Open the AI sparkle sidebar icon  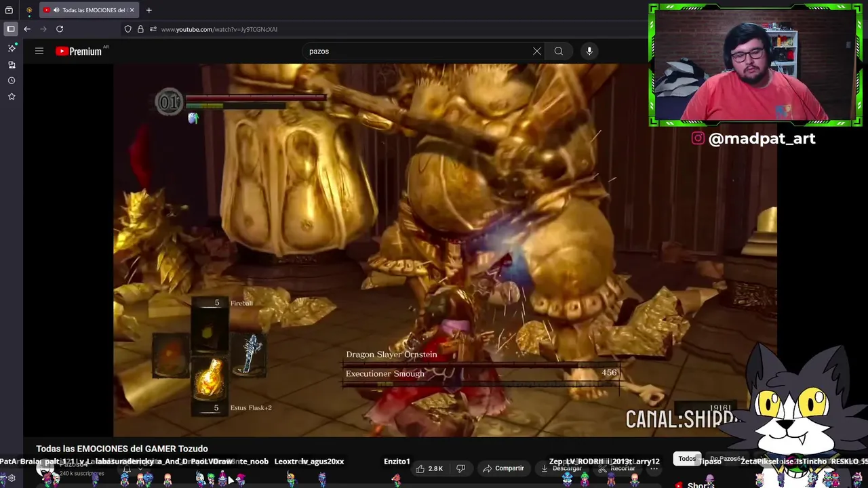(12, 49)
